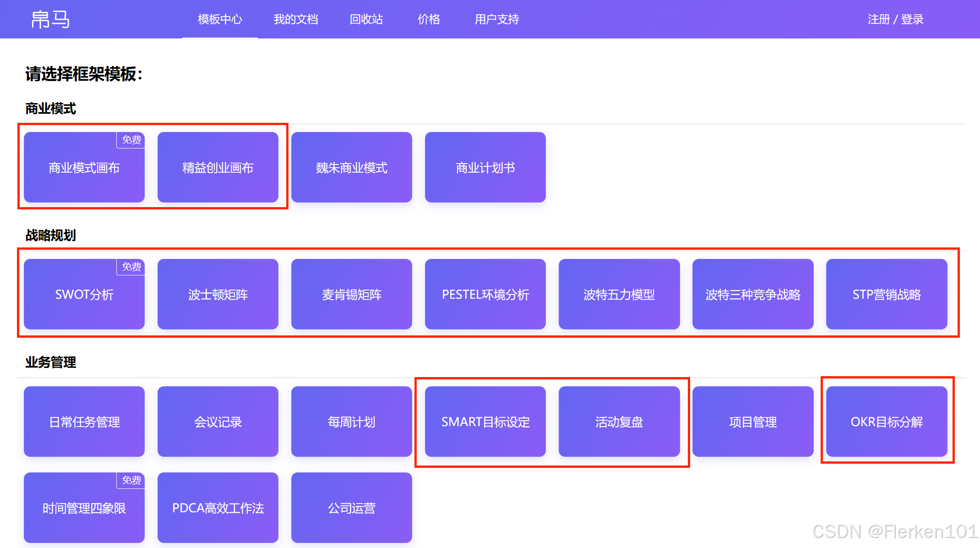Choose the 精益创业画布 template card
Image resolution: width=980 pixels, height=548 pixels.
pyautogui.click(x=218, y=168)
